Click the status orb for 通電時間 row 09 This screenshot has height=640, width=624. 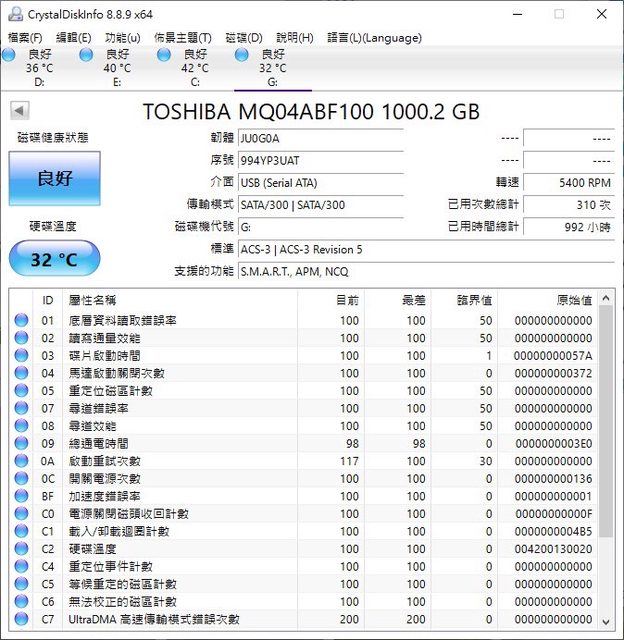click(21, 444)
